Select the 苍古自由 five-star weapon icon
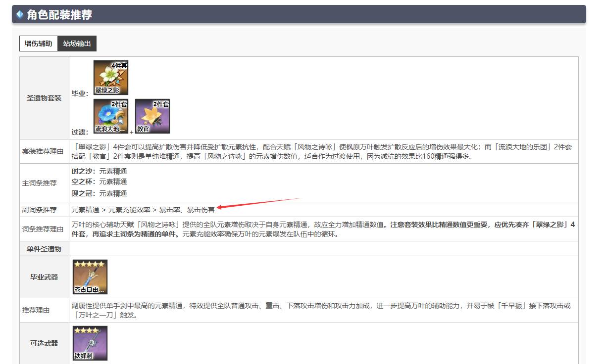The image size is (605, 364). coord(89,277)
